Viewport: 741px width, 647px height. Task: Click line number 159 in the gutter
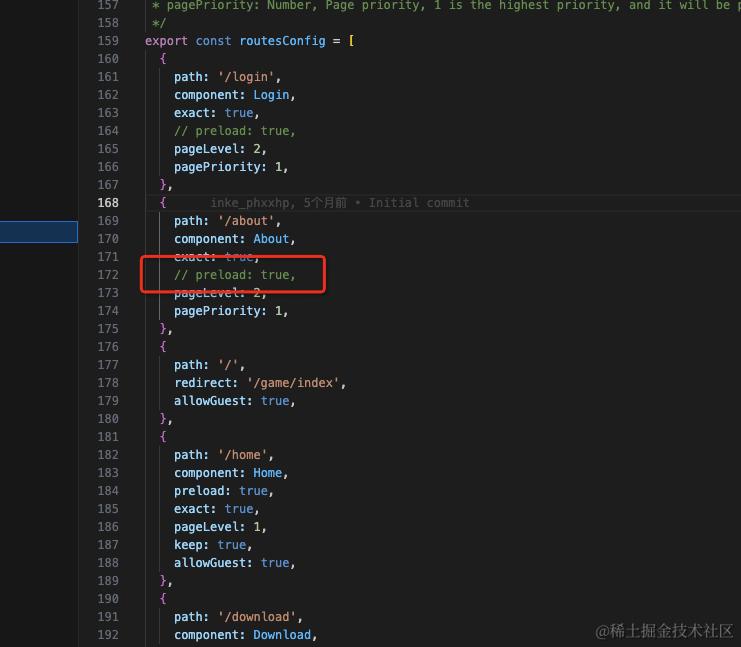[108, 41]
